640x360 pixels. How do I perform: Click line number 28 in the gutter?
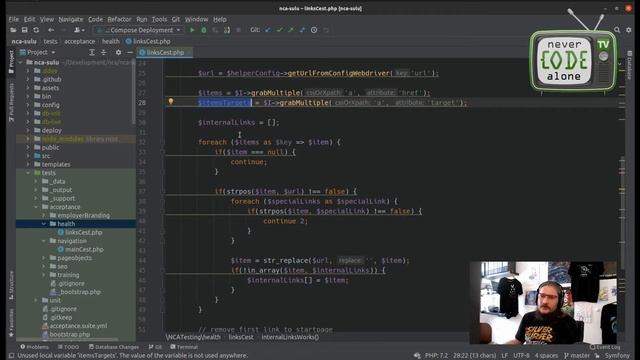pos(142,102)
